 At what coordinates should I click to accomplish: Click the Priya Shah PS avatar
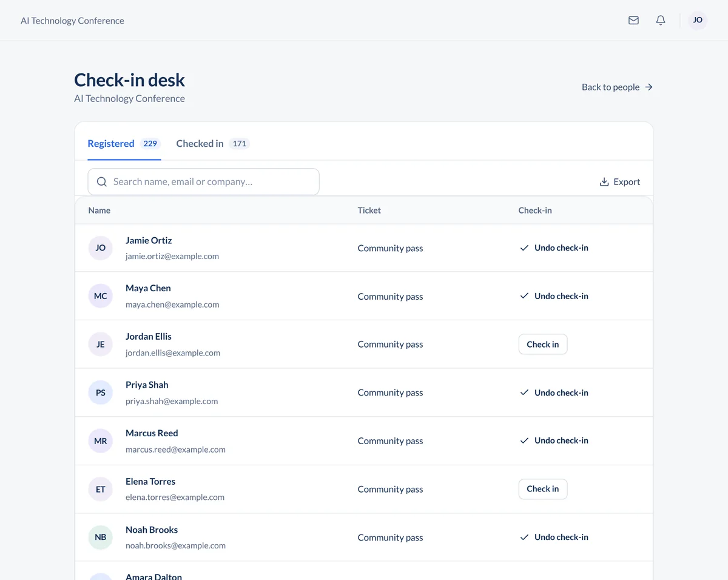[x=101, y=393]
